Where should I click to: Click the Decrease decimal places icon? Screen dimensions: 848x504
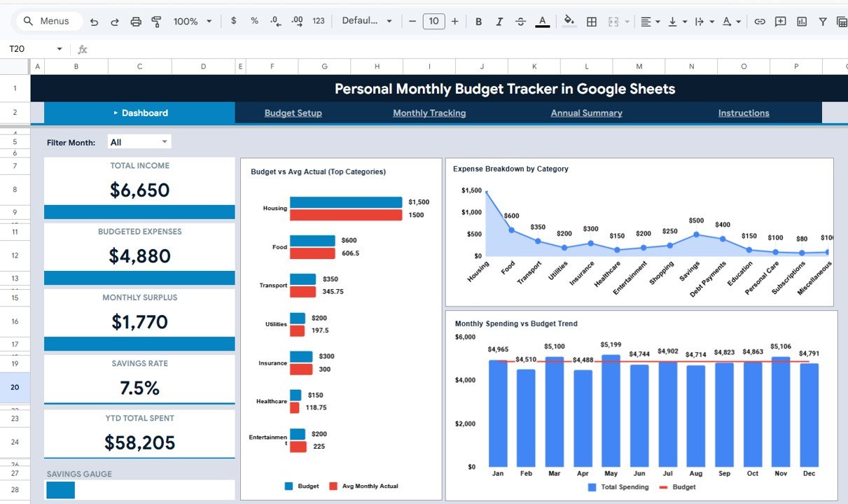tap(274, 21)
